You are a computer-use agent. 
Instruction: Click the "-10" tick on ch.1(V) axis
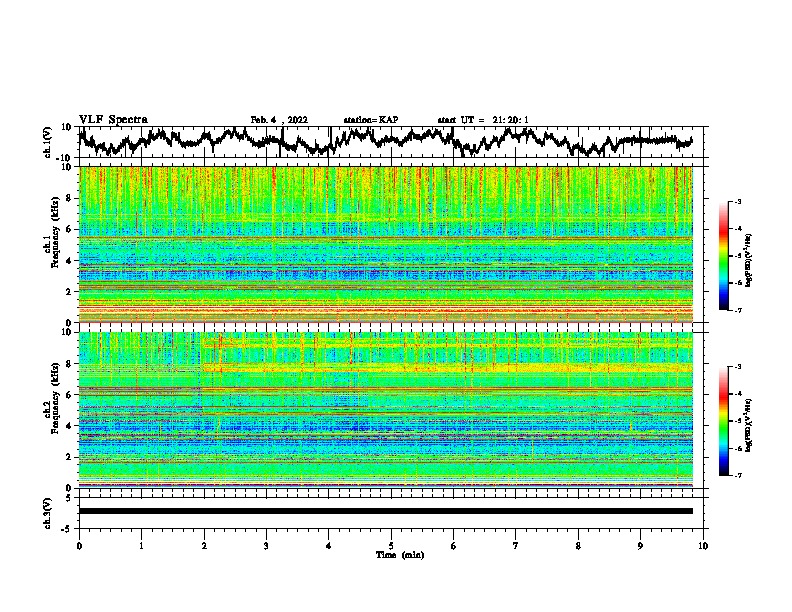[64, 158]
